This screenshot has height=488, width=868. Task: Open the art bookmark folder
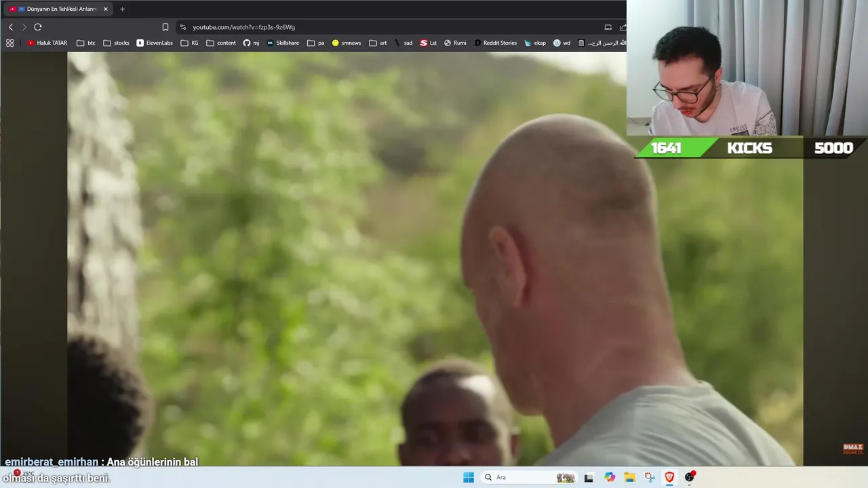[x=378, y=43]
